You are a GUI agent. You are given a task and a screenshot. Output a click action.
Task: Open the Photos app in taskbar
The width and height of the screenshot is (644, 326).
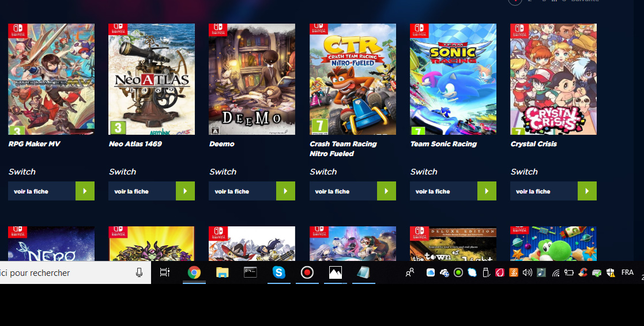point(336,272)
